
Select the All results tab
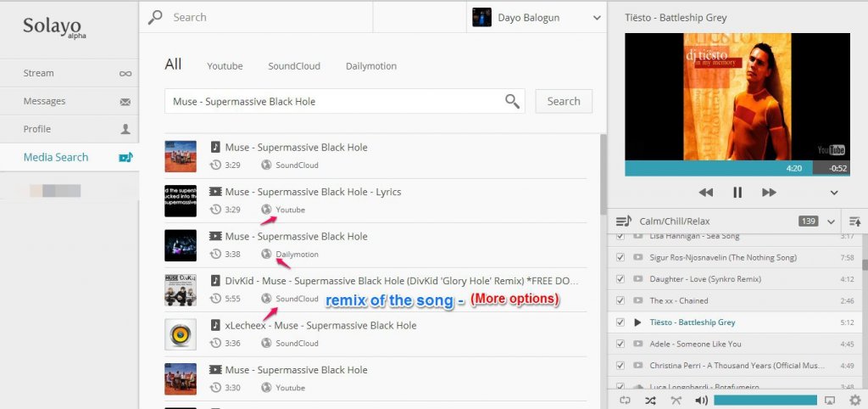tap(173, 64)
